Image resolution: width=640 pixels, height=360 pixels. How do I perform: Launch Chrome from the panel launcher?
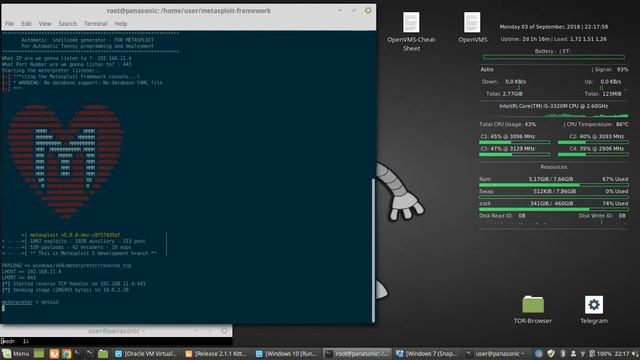pyautogui.click(x=66, y=353)
